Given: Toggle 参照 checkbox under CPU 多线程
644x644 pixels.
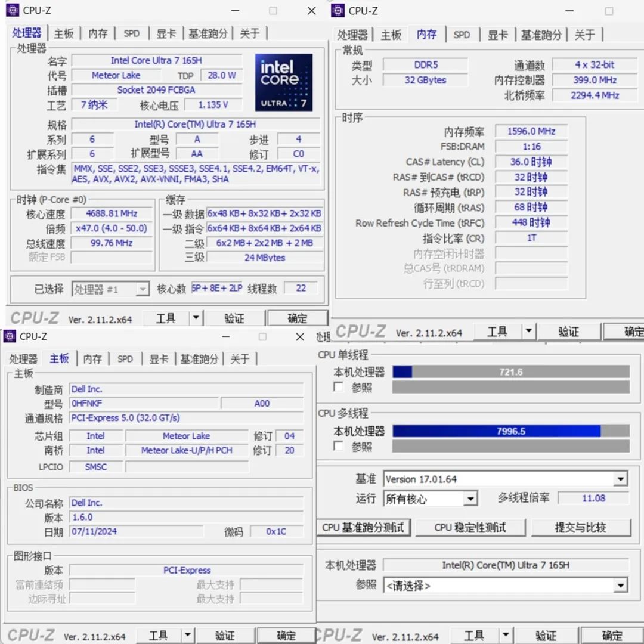Looking at the screenshot, I should click(x=338, y=446).
